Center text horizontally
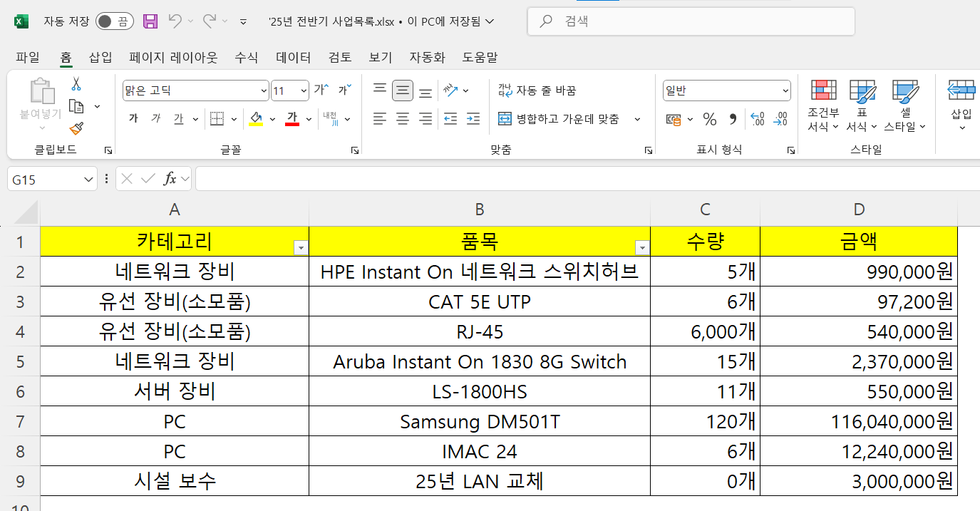Image resolution: width=980 pixels, height=511 pixels. click(x=403, y=119)
